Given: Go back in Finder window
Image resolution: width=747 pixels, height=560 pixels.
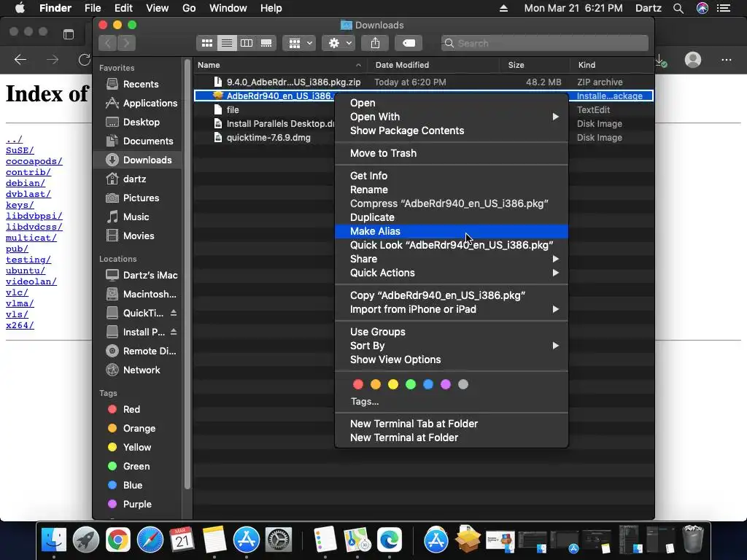Looking at the screenshot, I should coord(108,43).
